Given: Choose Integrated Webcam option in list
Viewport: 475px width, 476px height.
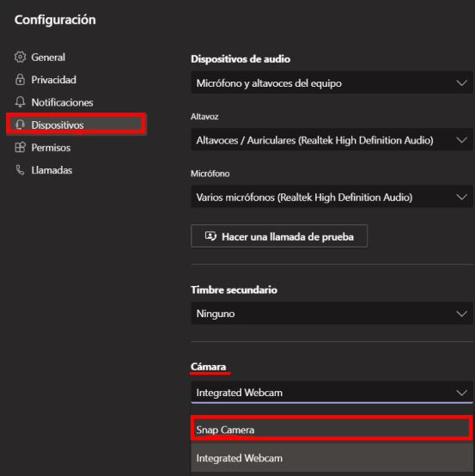Looking at the screenshot, I should (x=332, y=458).
